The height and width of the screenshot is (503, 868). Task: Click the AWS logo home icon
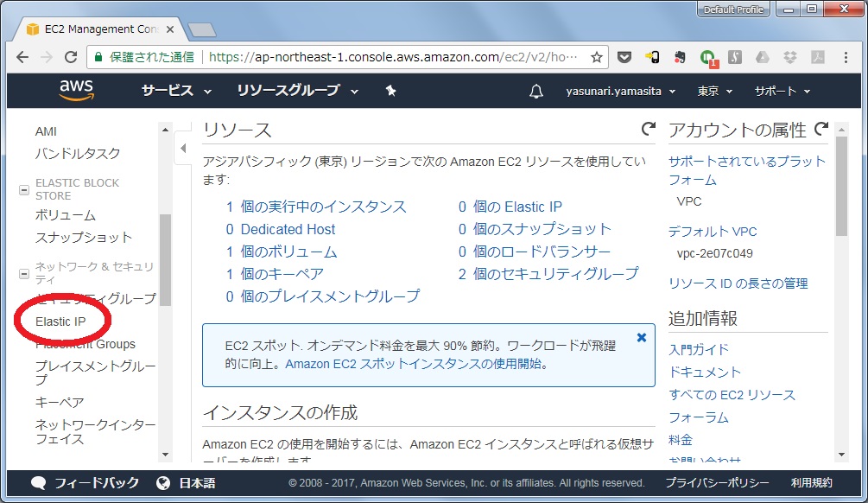76,90
